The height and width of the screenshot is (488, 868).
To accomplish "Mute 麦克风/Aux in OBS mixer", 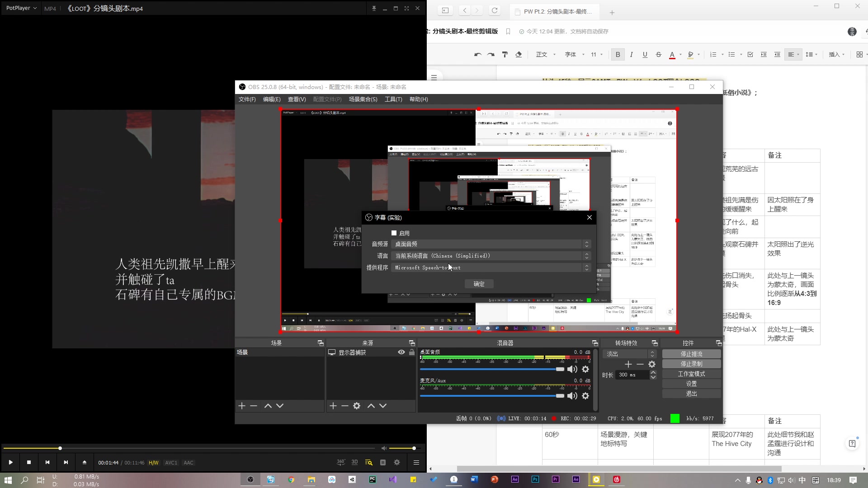I will point(572,396).
